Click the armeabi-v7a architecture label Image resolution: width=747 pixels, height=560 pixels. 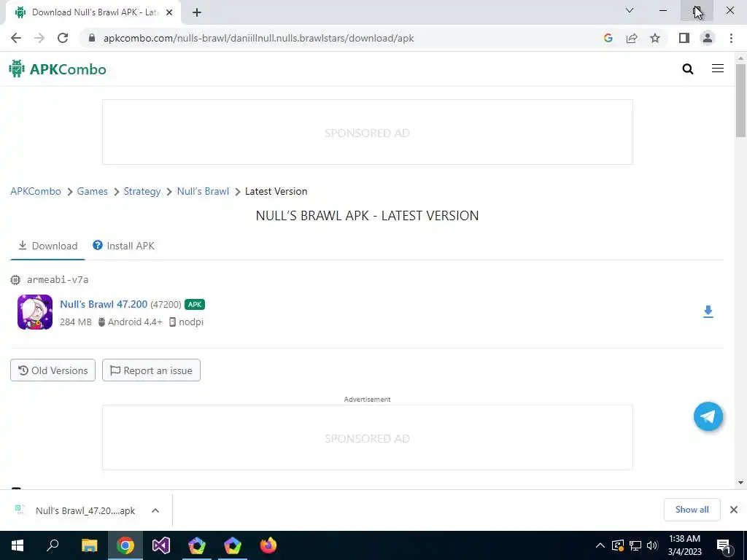tap(58, 279)
